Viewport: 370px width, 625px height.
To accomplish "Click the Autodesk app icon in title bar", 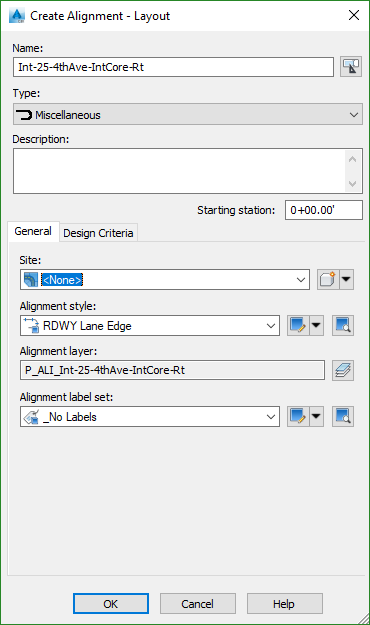I will (x=17, y=16).
